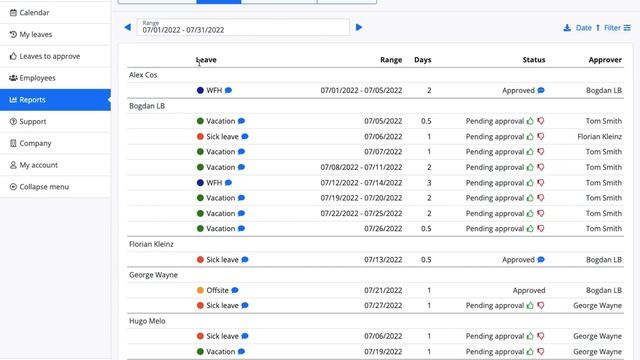Approve the 07/08/2022 - 07/11/2022 Vacation
640x360 pixels.
click(530, 167)
